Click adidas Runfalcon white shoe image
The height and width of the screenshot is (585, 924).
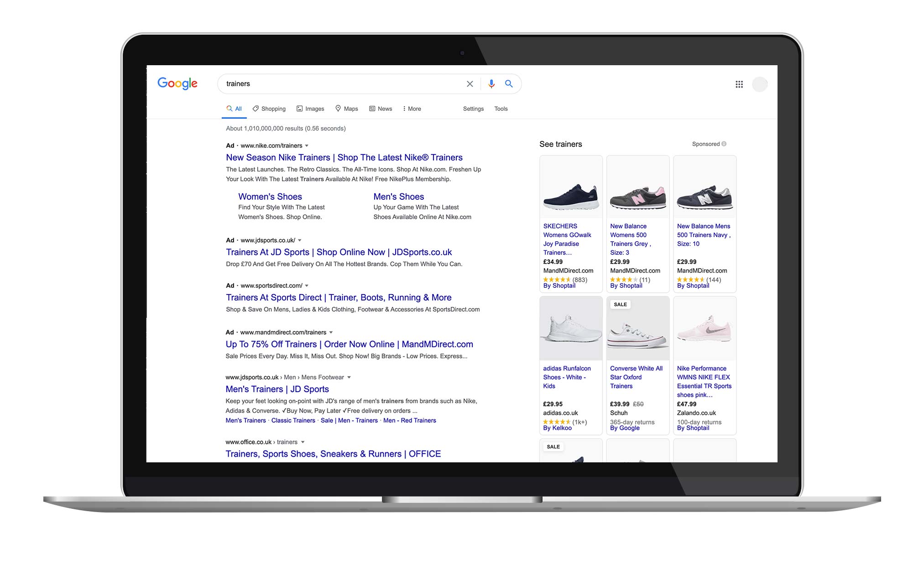571,329
